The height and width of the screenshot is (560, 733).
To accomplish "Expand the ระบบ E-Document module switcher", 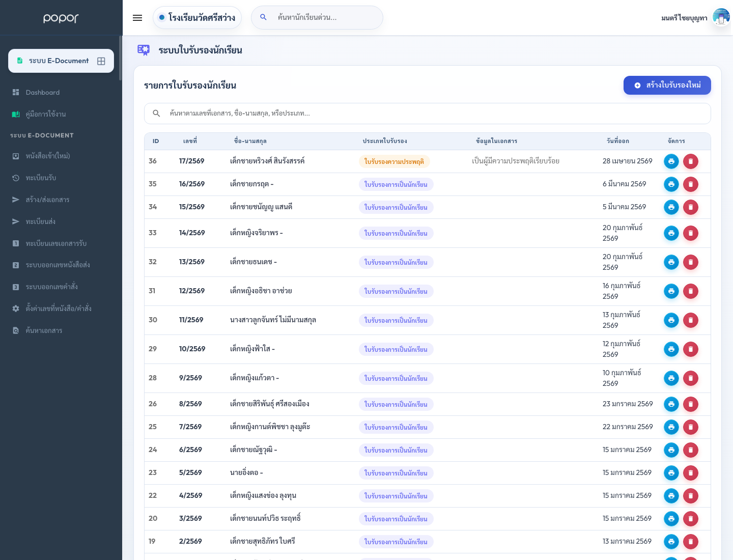I will click(x=61, y=61).
